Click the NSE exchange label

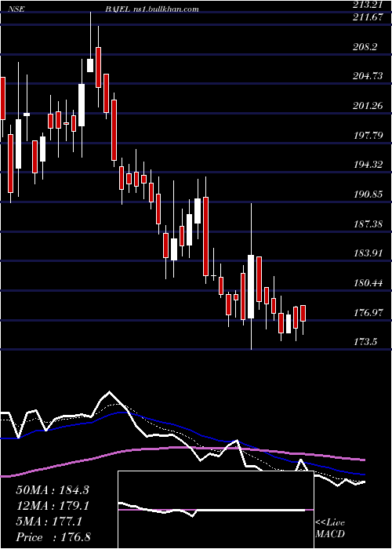17,9
